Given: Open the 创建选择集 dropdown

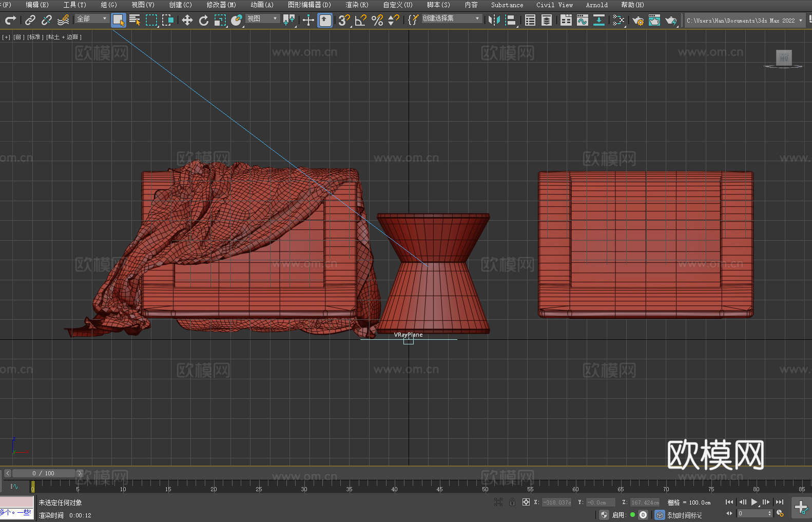Looking at the screenshot, I should pos(452,18).
